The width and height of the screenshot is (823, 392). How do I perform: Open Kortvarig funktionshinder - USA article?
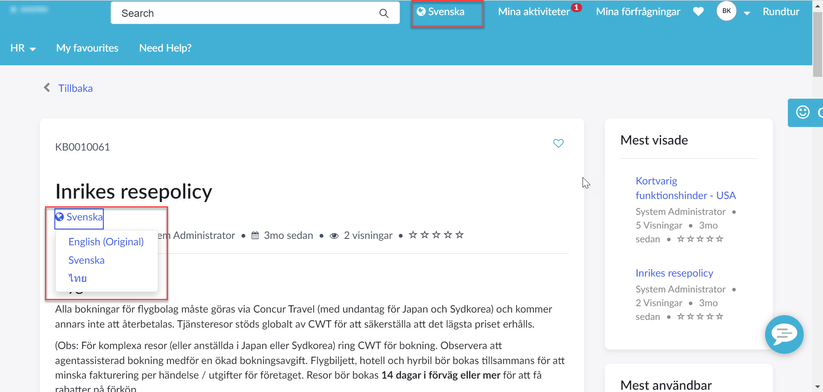click(685, 188)
